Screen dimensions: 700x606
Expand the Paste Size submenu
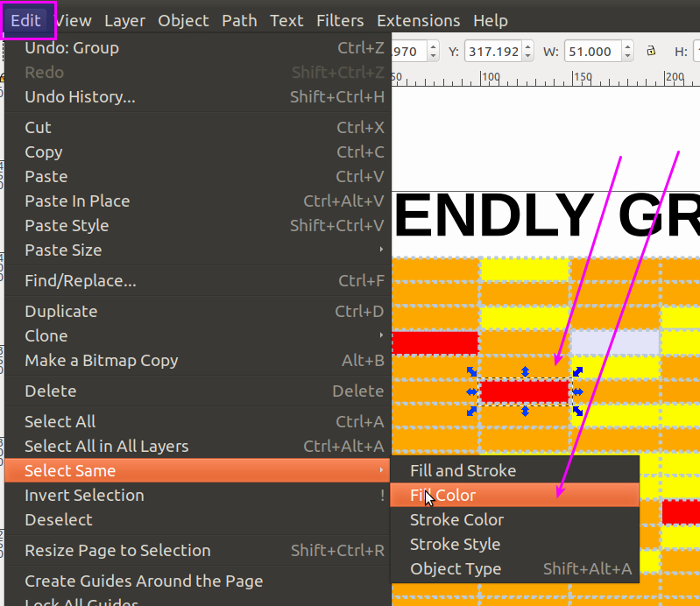coord(197,250)
